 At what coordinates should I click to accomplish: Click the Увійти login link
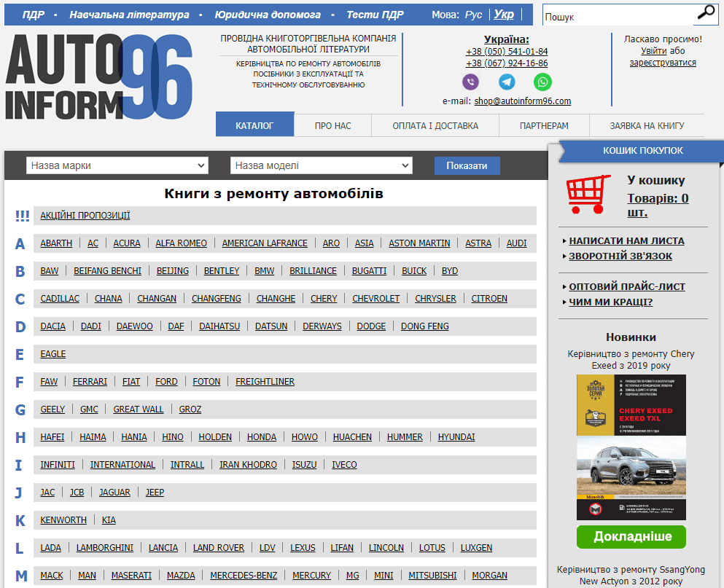tap(653, 51)
